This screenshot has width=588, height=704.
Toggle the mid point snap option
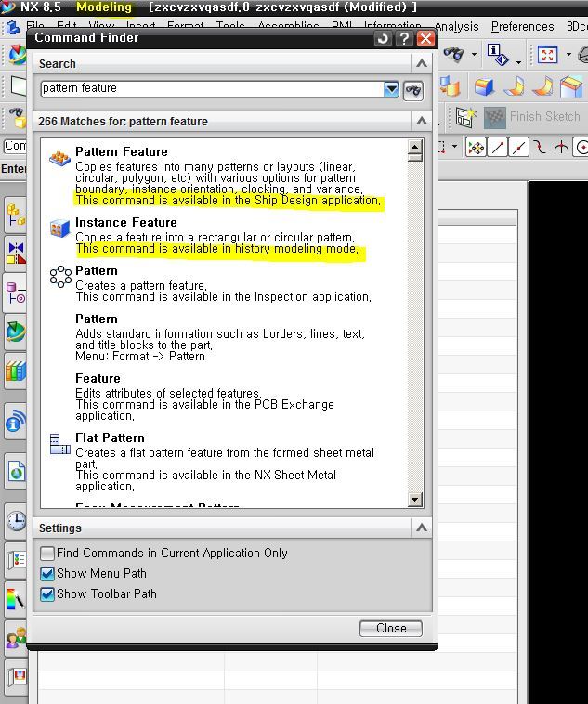tap(518, 148)
